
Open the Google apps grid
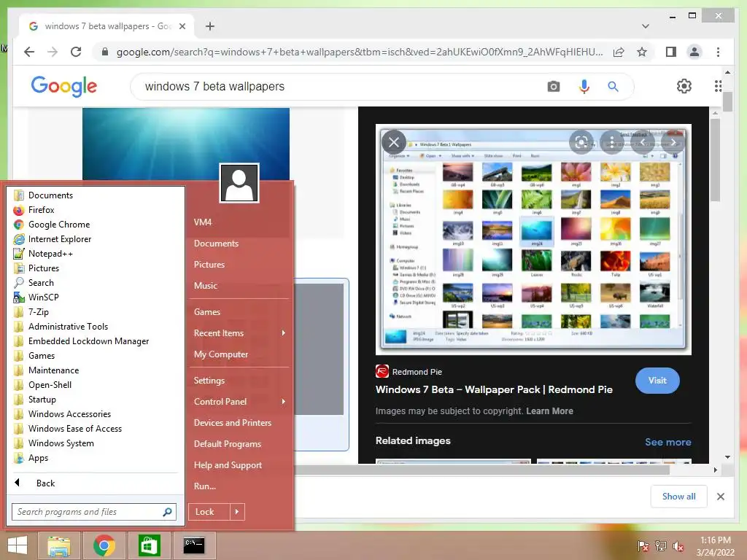click(718, 86)
